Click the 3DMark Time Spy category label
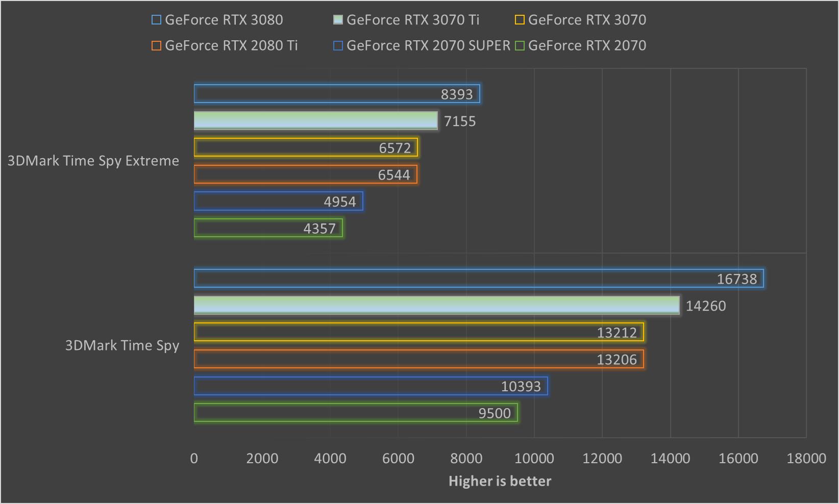This screenshot has height=504, width=839. [122, 345]
